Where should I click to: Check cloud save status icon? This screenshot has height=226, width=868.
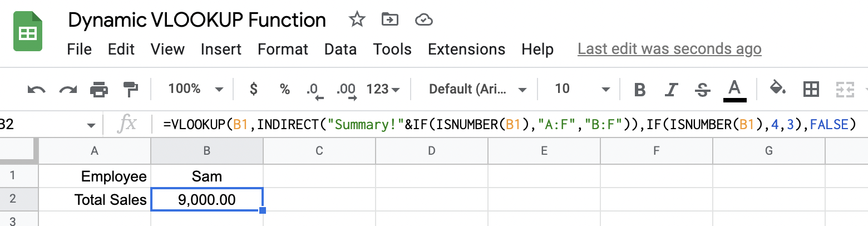(x=424, y=21)
